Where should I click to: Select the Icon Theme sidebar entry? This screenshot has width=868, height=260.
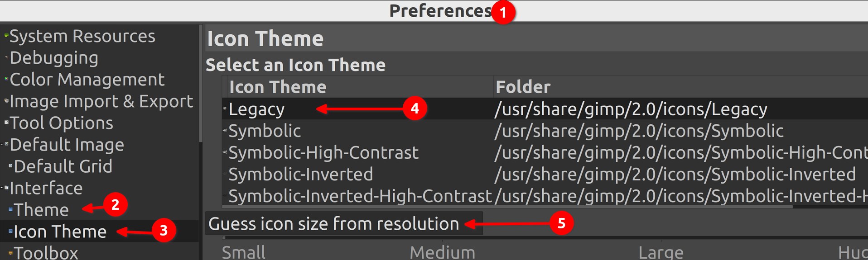pyautogui.click(x=60, y=232)
